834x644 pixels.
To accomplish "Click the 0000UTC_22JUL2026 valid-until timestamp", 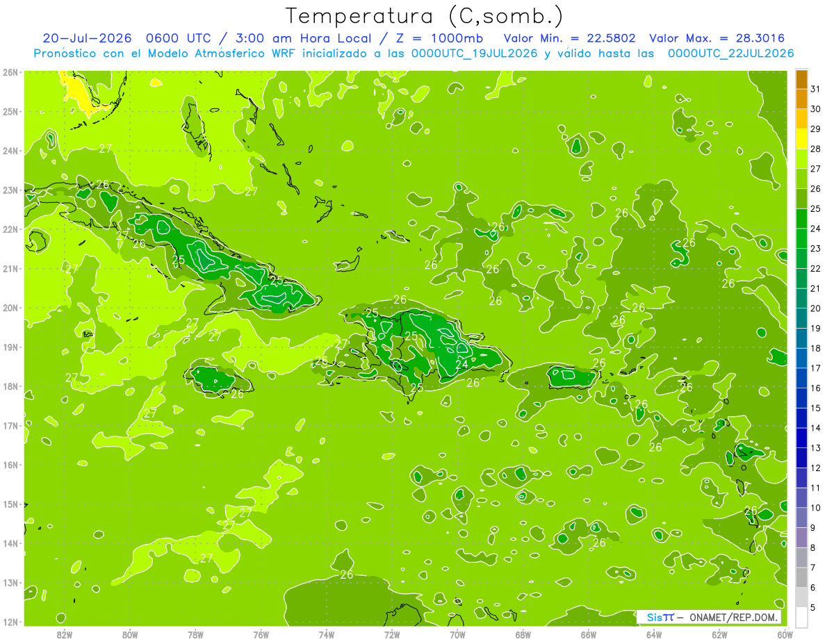I will tap(731, 53).
